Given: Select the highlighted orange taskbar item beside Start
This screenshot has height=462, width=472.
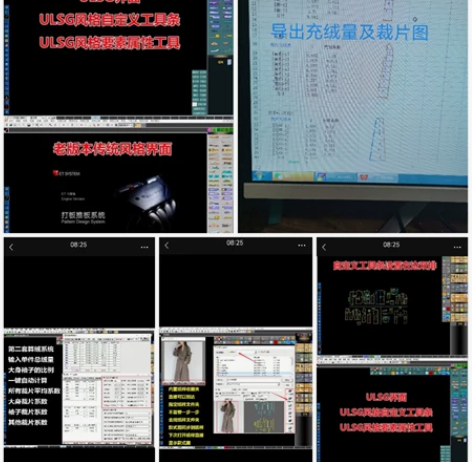Looking at the screenshot, I should point(293,176).
